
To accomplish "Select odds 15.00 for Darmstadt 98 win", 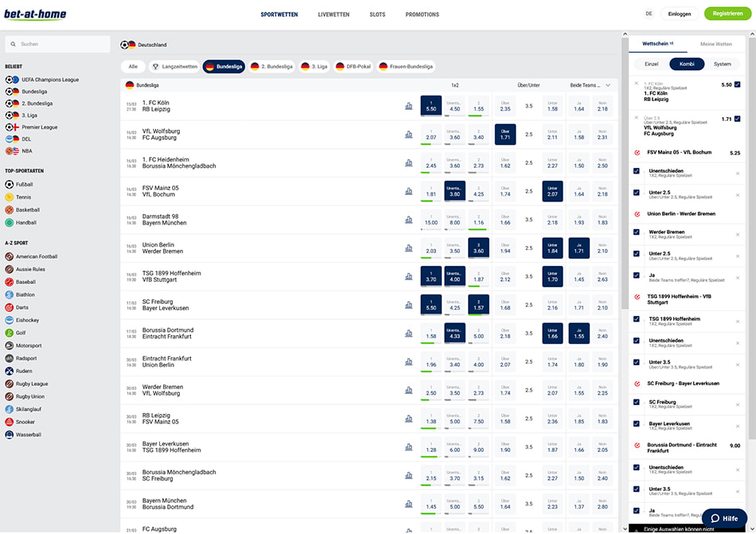I will click(x=431, y=220).
